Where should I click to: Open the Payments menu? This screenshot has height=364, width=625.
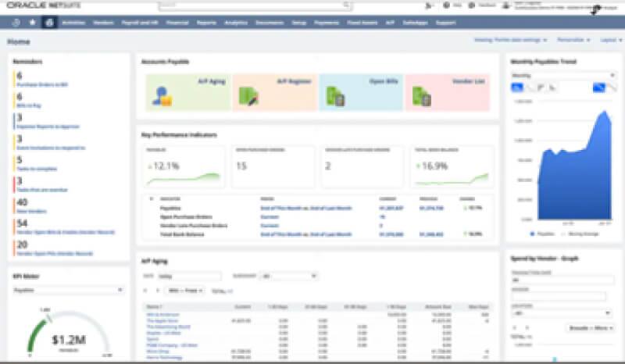(327, 23)
